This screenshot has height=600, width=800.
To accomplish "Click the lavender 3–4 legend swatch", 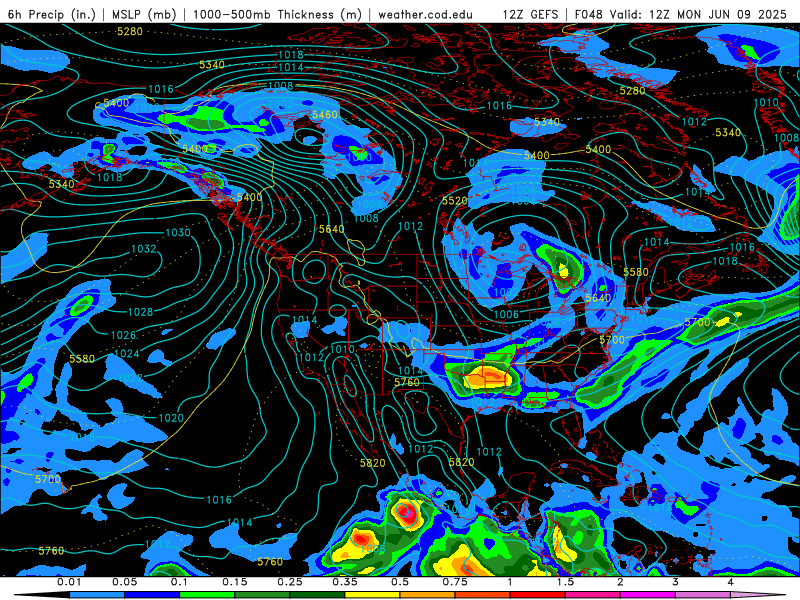I will click(703, 595).
